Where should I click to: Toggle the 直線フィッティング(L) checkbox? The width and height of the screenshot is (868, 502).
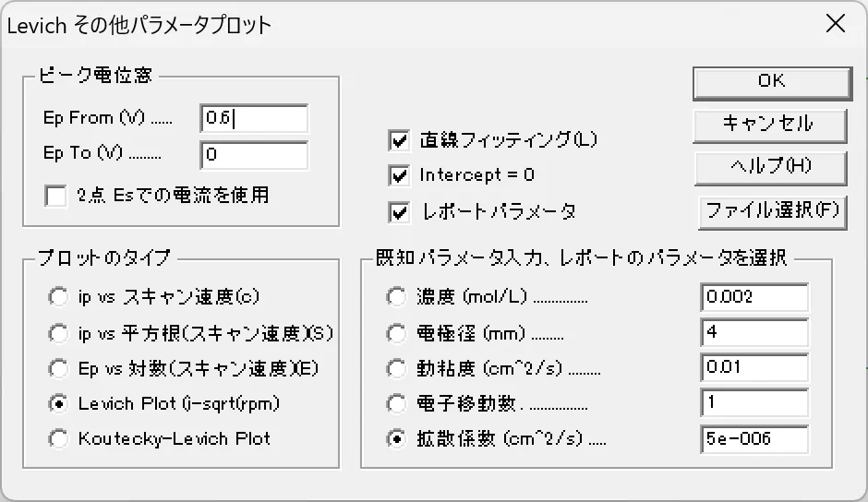pyautogui.click(x=400, y=140)
